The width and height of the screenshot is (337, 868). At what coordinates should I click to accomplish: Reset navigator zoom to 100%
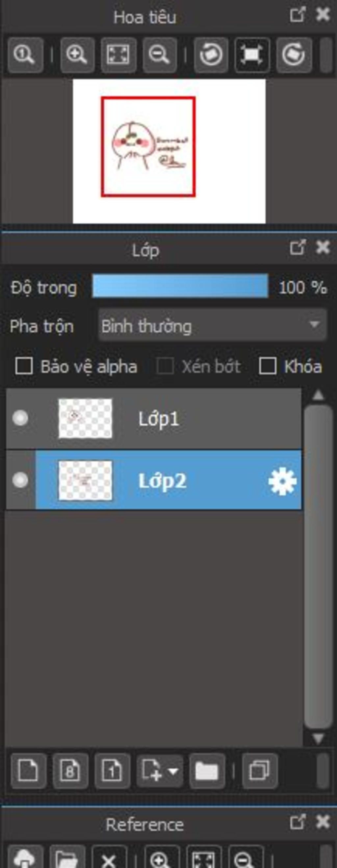pos(25,55)
